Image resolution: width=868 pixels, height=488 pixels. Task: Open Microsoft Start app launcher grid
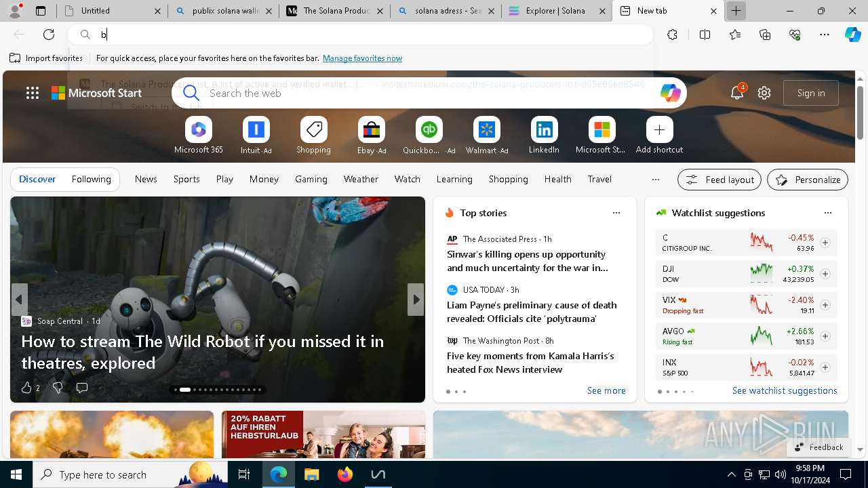coord(33,93)
